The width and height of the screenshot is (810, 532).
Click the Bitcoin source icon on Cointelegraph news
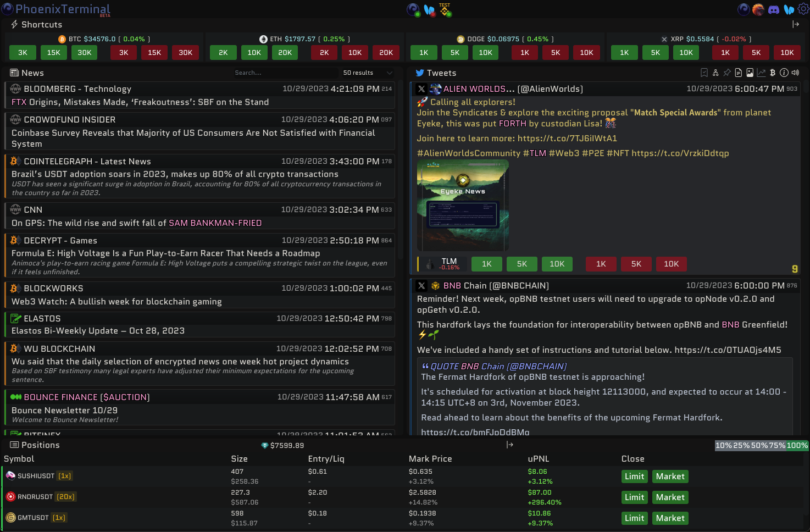(15, 161)
